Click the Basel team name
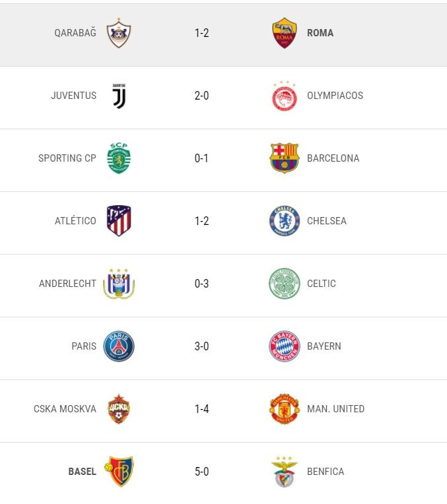 point(82,472)
